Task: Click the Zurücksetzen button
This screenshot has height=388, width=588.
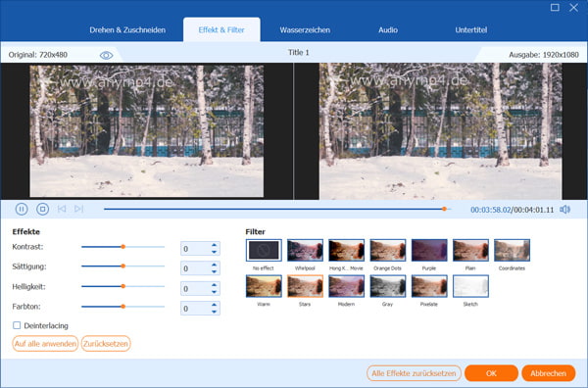Action: 106,343
